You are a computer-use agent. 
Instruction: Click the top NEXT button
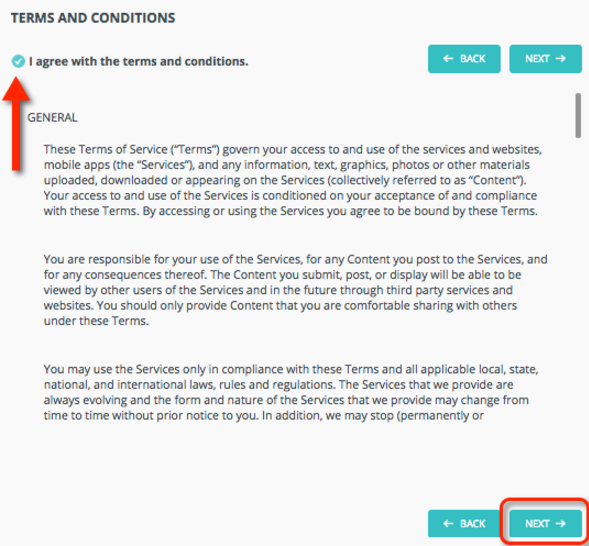coord(545,59)
